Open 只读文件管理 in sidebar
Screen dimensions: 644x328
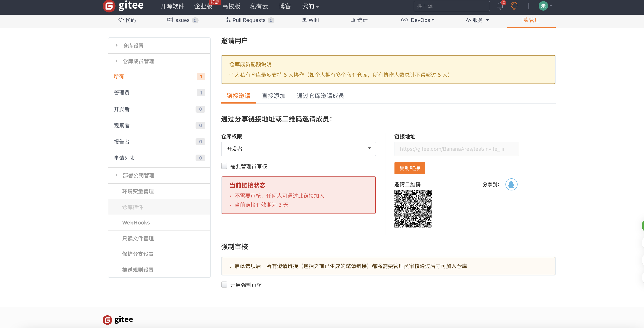[159, 239]
